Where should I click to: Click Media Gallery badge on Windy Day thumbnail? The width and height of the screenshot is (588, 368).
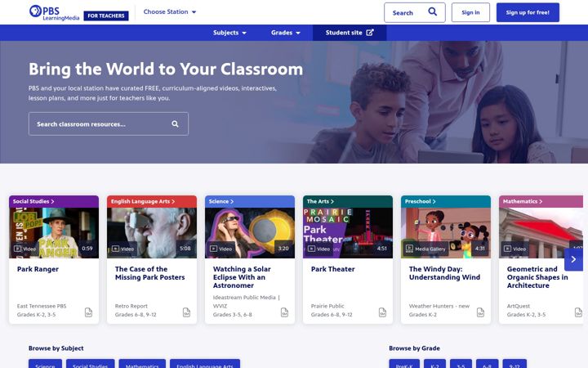[426, 249]
